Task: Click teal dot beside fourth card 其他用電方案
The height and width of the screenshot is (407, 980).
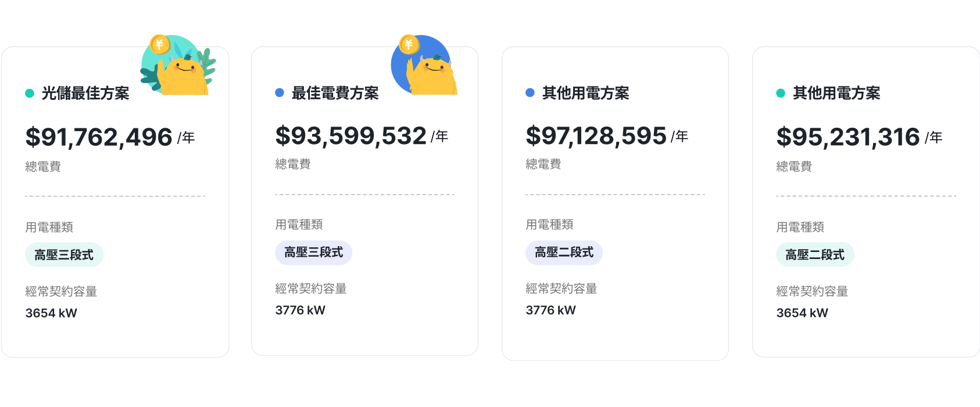Action: click(781, 93)
